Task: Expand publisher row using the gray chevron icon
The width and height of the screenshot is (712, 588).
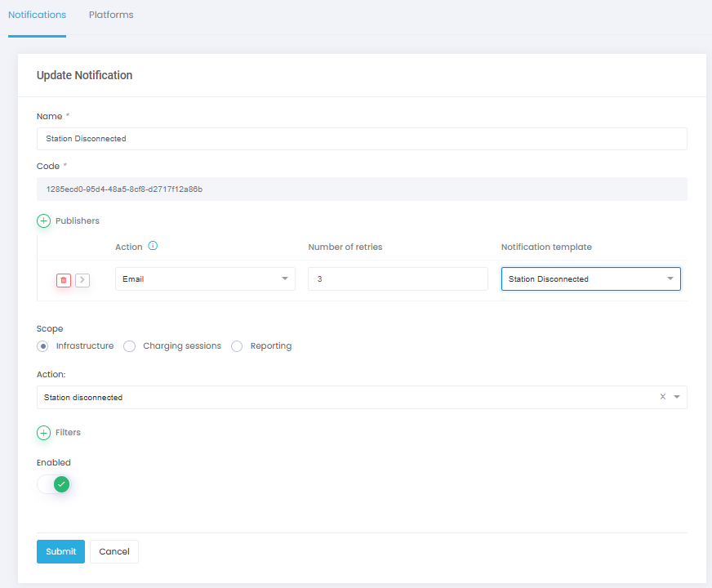Action: [x=82, y=280]
